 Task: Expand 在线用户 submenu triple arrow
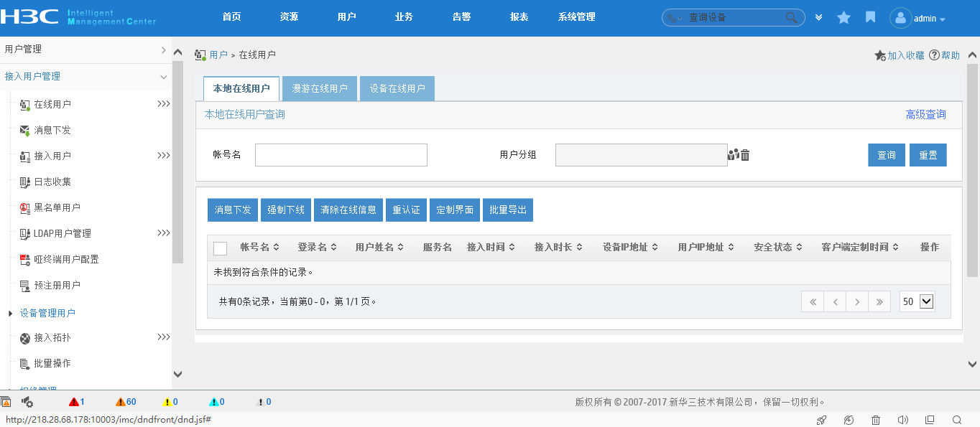164,104
